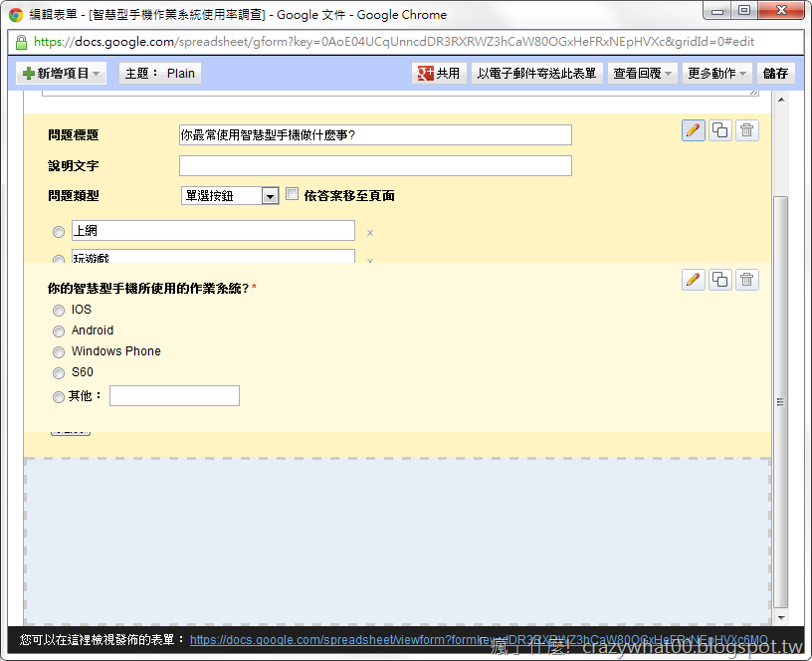Select the Android radio button
The image size is (812, 661).
click(x=59, y=331)
